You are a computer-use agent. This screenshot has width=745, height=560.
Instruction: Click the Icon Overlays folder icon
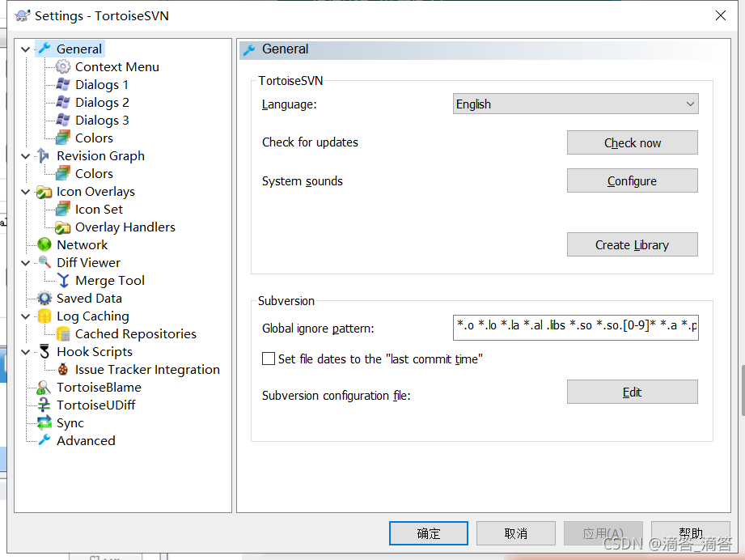tap(44, 192)
